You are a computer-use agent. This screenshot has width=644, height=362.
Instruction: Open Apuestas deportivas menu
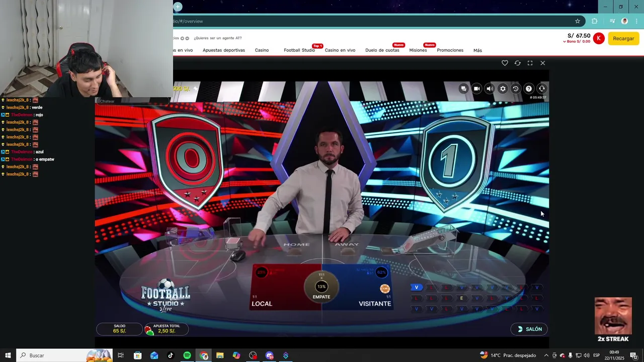click(x=224, y=50)
